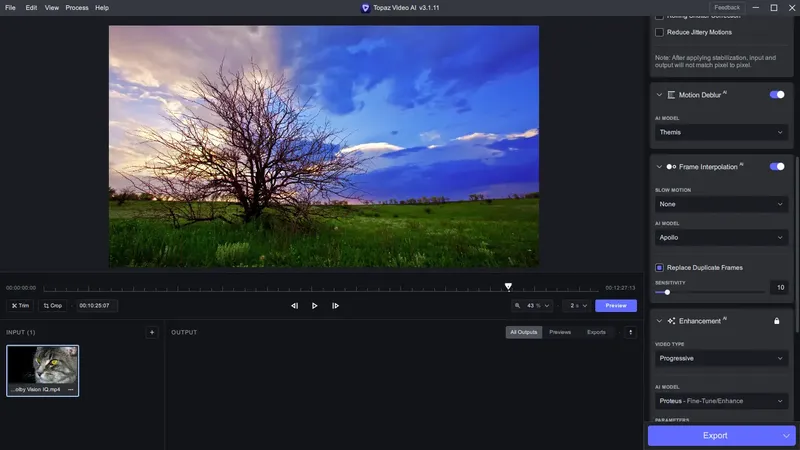Click the start time 00:00:00:00 label

point(21,288)
